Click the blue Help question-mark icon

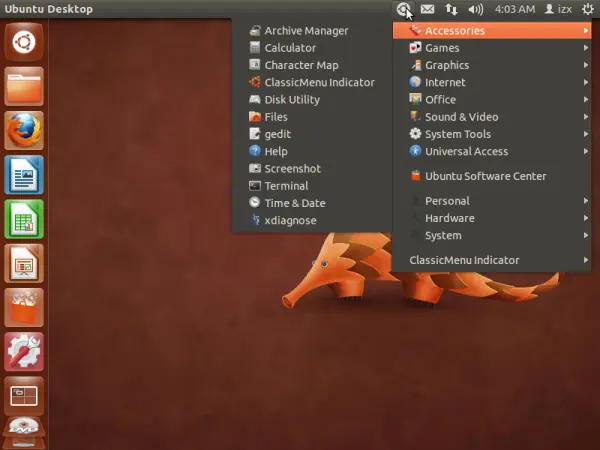click(x=254, y=151)
